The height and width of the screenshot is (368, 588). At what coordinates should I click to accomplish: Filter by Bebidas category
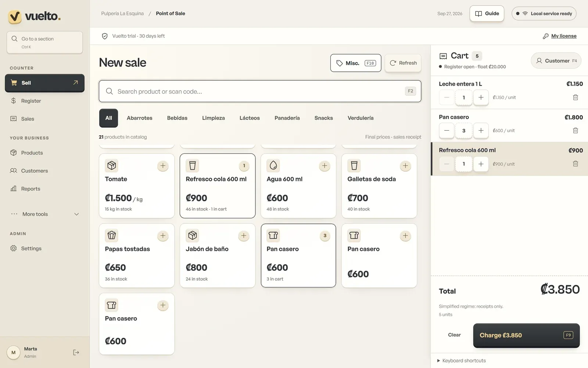tap(177, 118)
